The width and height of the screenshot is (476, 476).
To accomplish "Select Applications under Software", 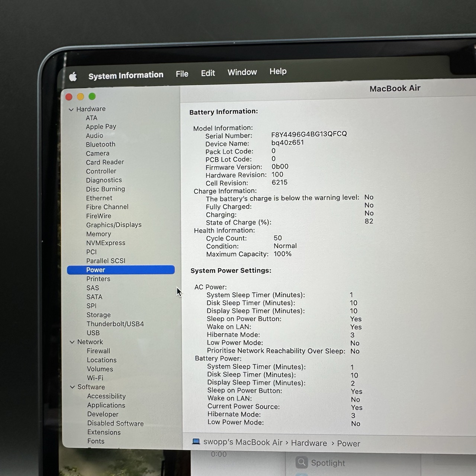I will 106,405.
